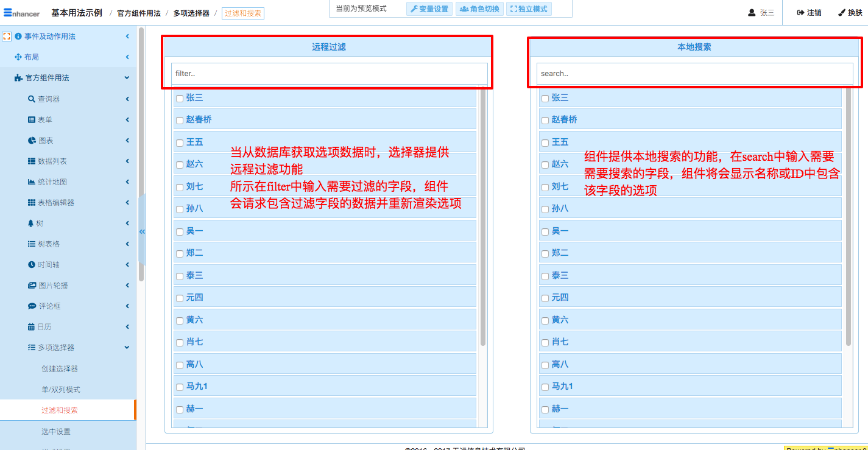Open the 单/双列模式 sidebar item
The image size is (868, 450).
pyautogui.click(x=61, y=390)
